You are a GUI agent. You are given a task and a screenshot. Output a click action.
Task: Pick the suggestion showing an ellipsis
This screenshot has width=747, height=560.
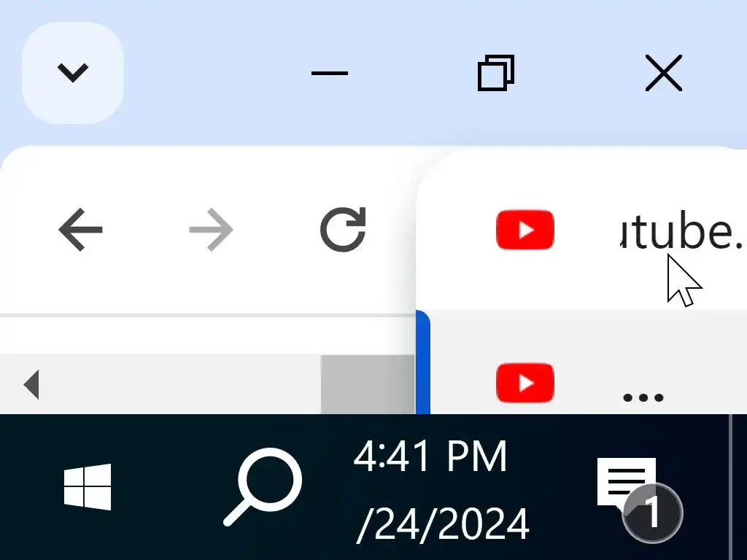point(643,397)
